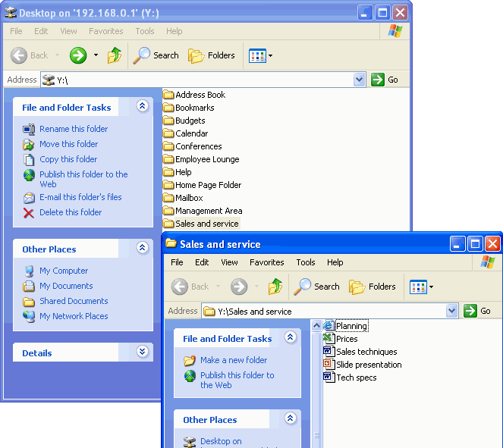The width and height of the screenshot is (503, 448).
Task: Collapse Other Places panel in Desktop window
Action: (142, 248)
